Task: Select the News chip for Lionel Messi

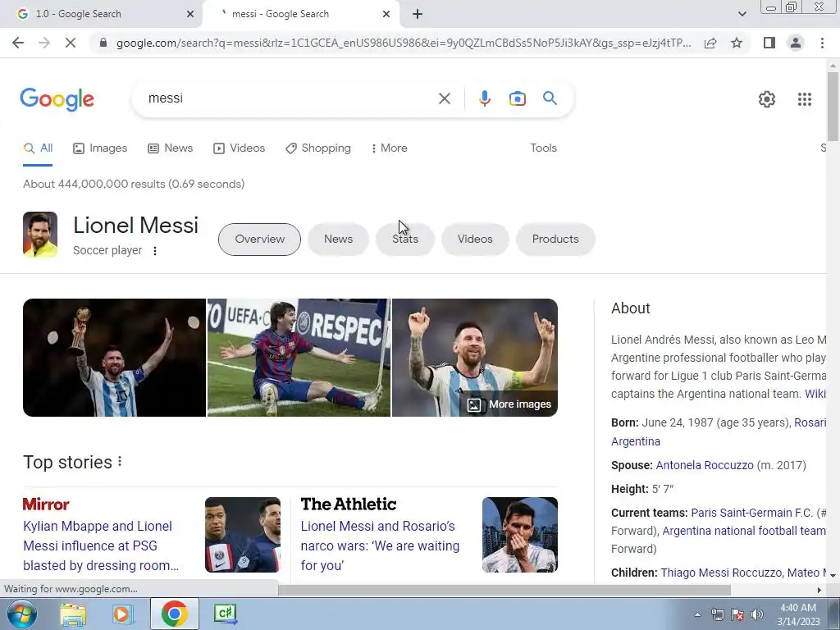Action: pos(338,239)
